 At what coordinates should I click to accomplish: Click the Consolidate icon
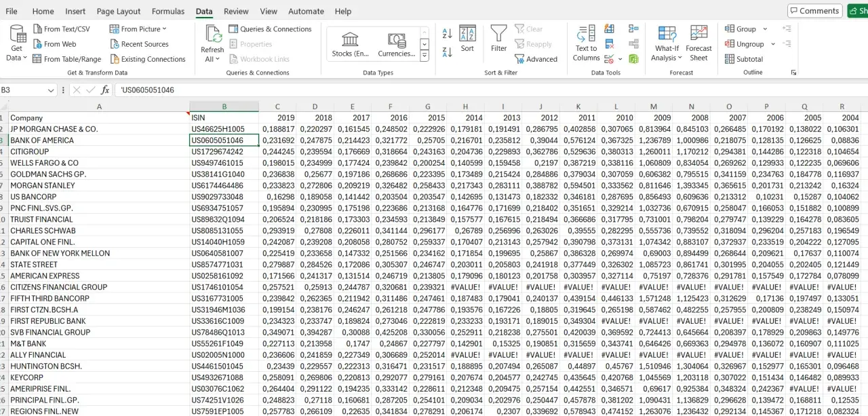point(633,29)
